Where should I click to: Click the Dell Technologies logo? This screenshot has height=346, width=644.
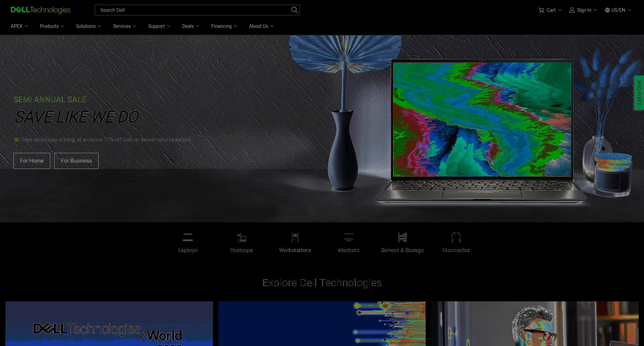[x=41, y=10]
